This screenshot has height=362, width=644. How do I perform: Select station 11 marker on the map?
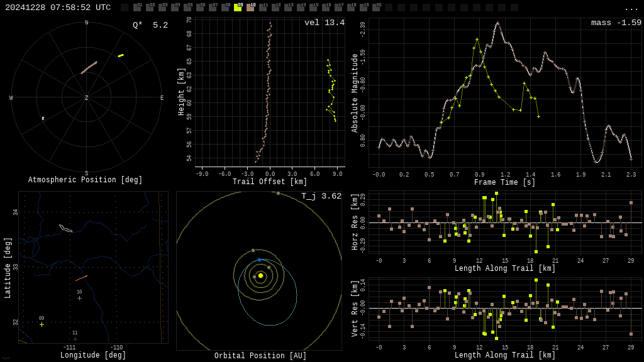tap(75, 339)
